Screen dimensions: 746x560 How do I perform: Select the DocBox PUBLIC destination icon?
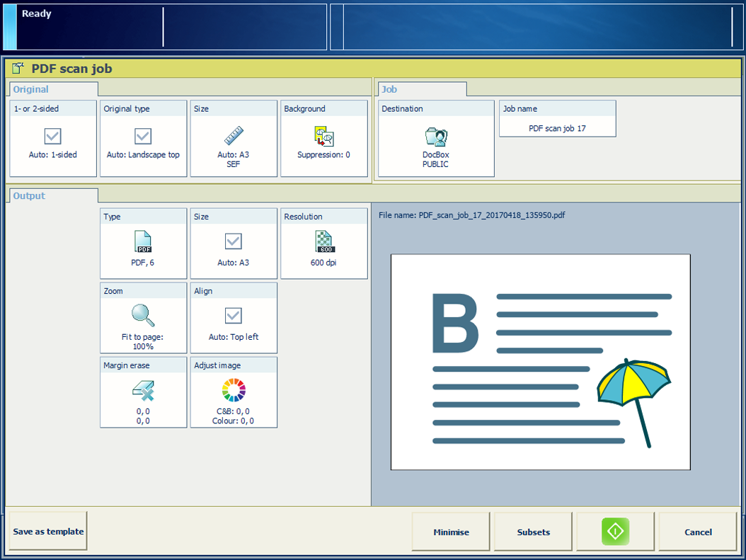[x=436, y=137]
